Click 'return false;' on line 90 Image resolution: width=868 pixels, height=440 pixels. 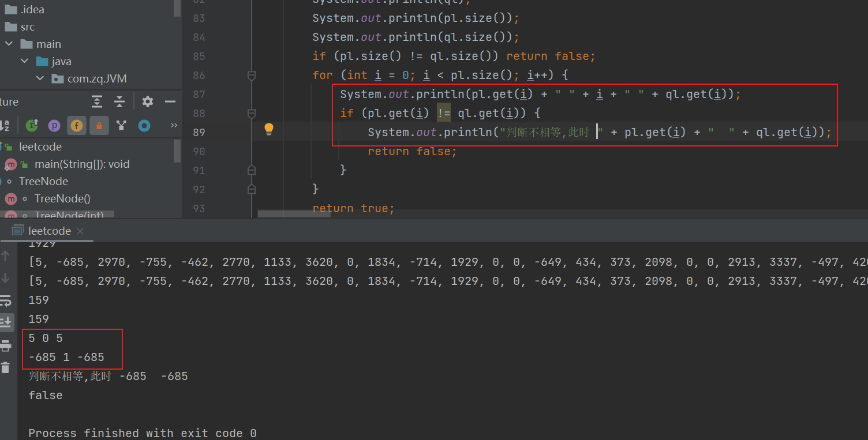[412, 151]
